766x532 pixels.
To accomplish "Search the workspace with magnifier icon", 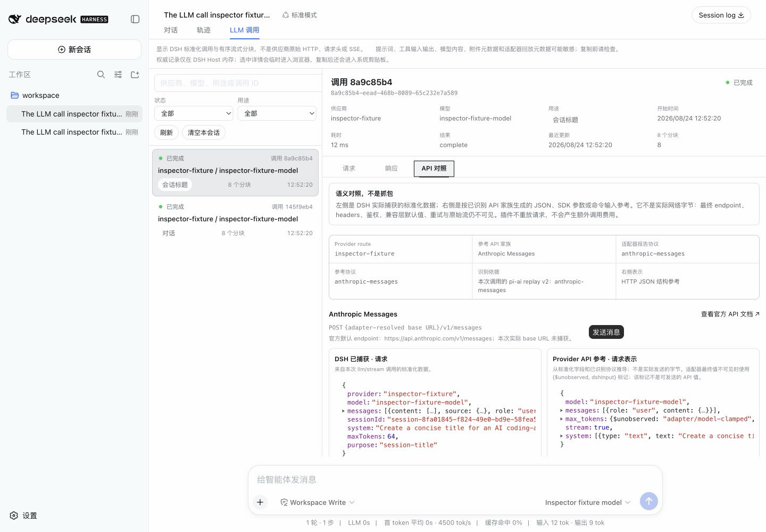I will point(101,74).
